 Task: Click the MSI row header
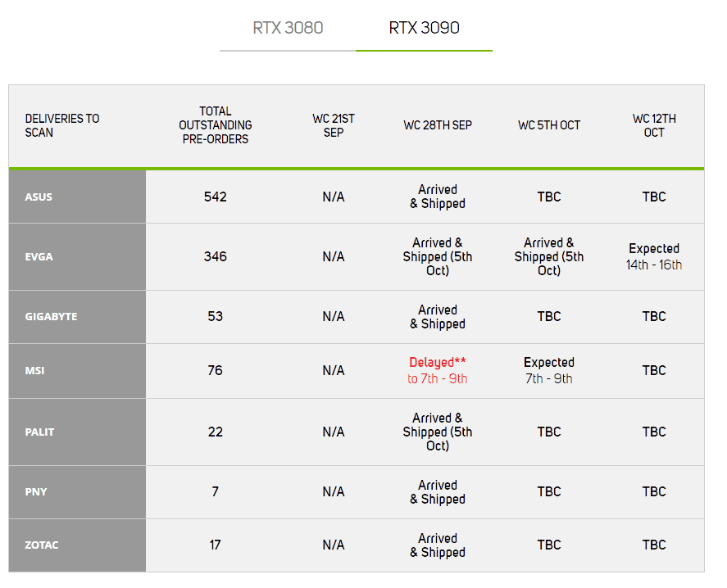(x=77, y=371)
